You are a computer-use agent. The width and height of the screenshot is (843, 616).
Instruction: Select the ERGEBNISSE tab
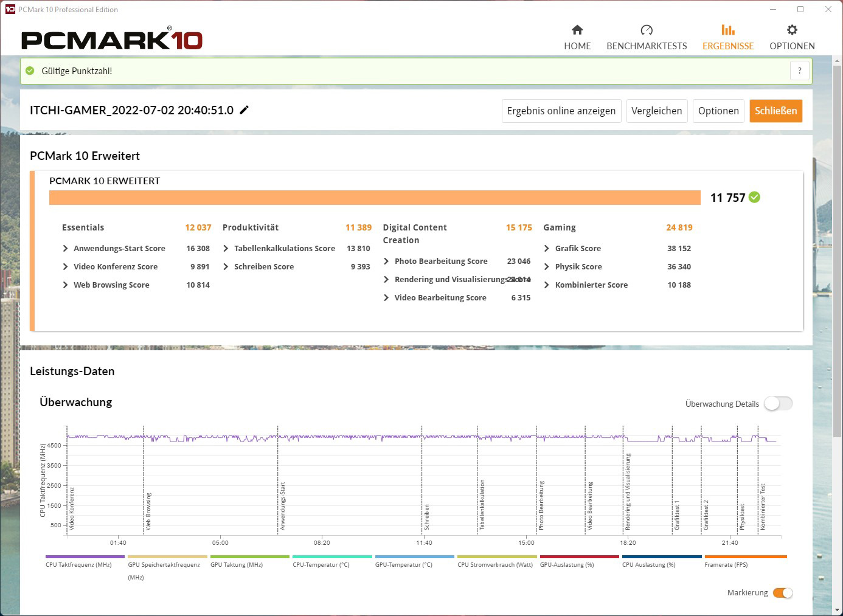point(728,38)
